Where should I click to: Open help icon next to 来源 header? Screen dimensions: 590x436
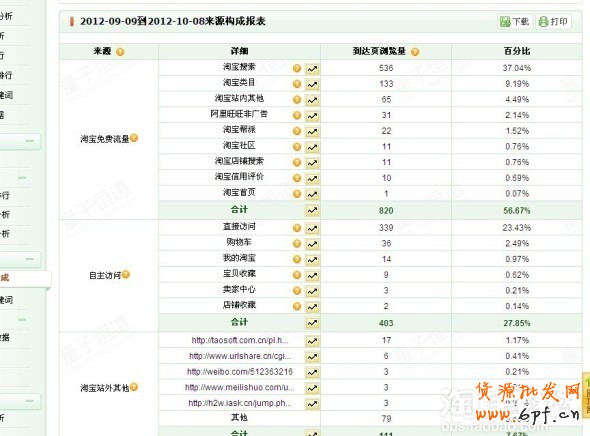coord(120,52)
